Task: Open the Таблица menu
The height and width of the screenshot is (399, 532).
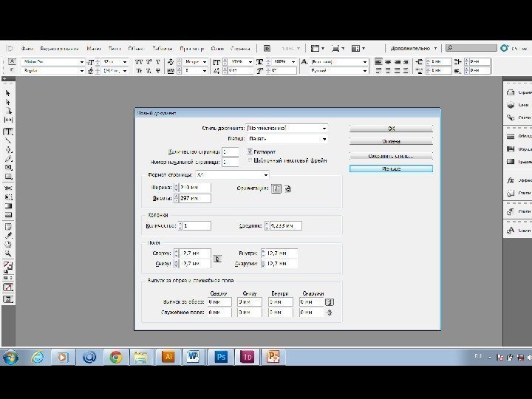Action: [x=162, y=49]
